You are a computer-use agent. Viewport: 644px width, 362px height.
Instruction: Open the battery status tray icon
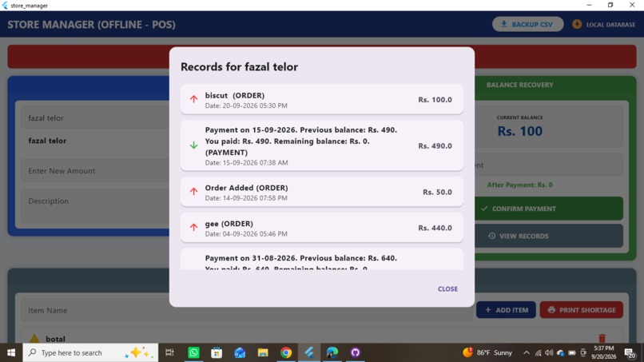click(572, 352)
